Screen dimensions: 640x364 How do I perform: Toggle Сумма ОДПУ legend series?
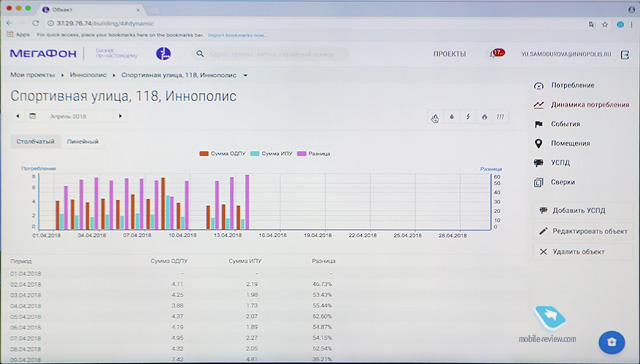223,154
